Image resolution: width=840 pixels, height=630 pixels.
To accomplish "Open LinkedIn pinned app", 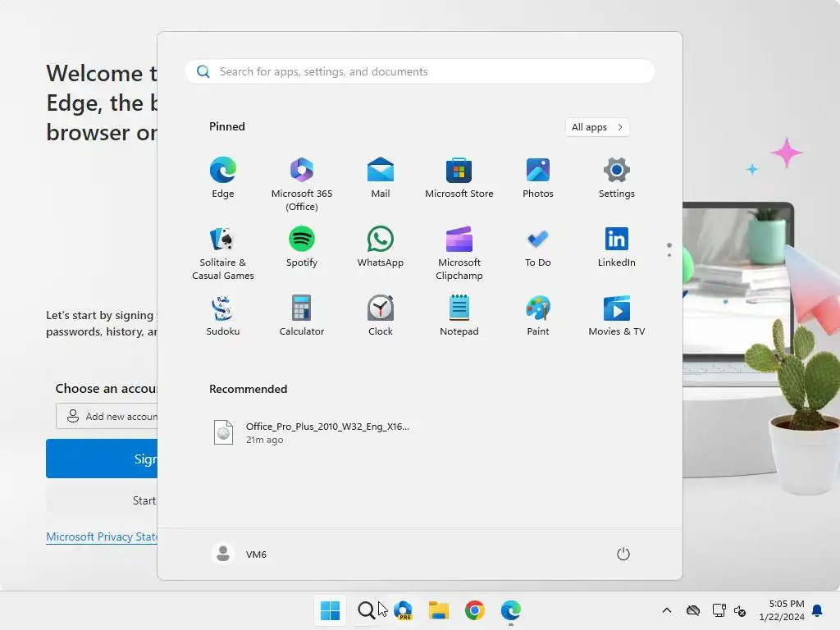I will [617, 248].
